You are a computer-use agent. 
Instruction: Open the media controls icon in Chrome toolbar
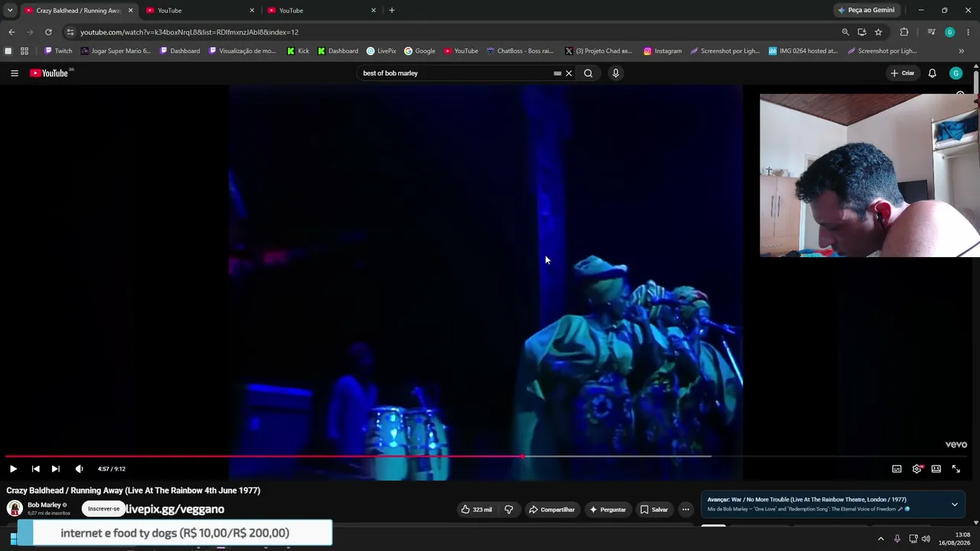coord(931,32)
